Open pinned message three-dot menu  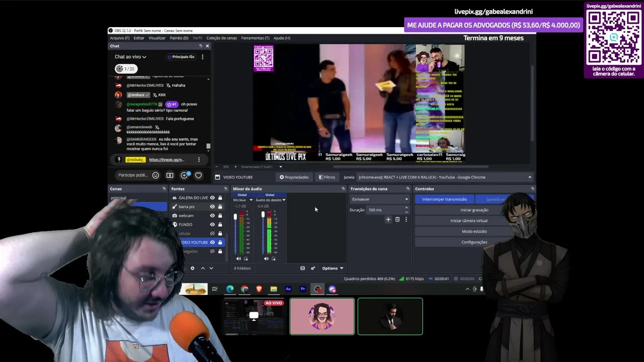199,159
